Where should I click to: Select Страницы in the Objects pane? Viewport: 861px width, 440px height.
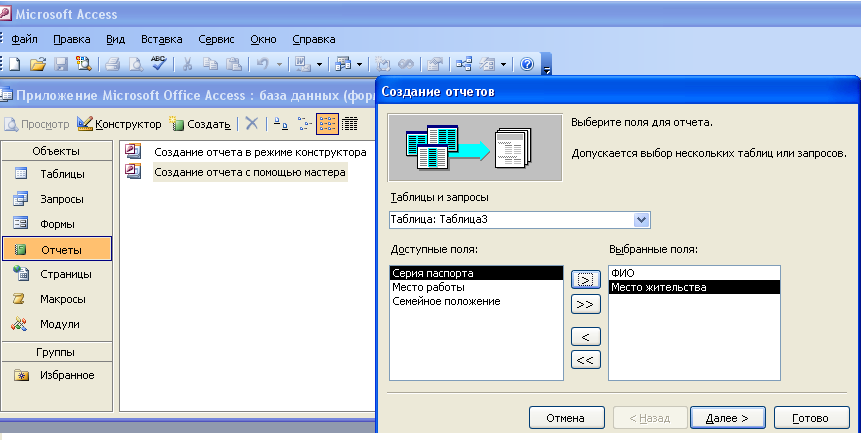pos(57,274)
